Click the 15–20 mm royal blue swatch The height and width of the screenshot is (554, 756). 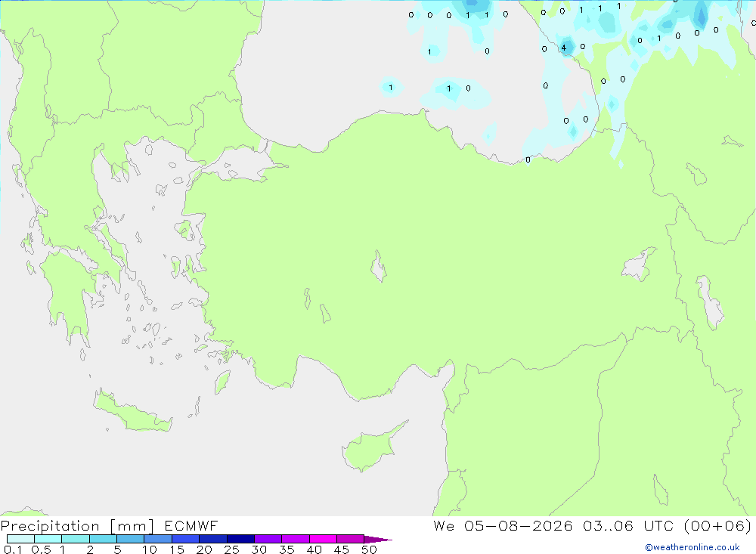tap(186, 539)
